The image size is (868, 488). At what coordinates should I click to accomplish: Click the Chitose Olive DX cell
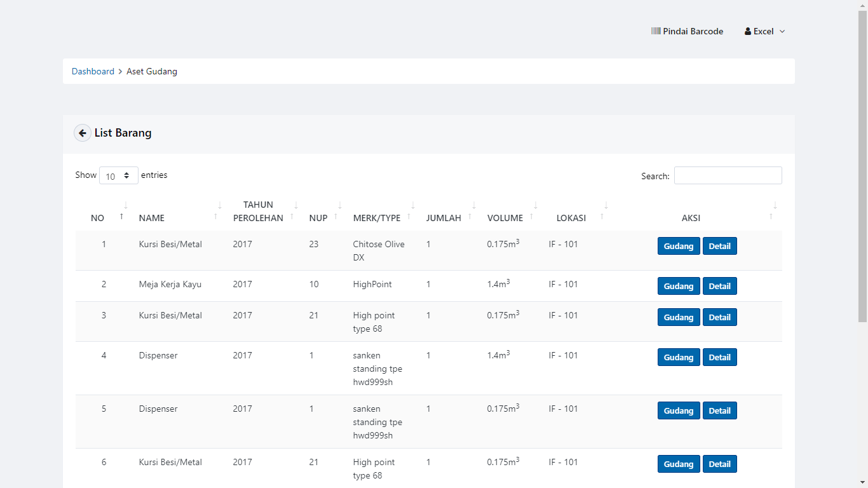[x=379, y=251]
